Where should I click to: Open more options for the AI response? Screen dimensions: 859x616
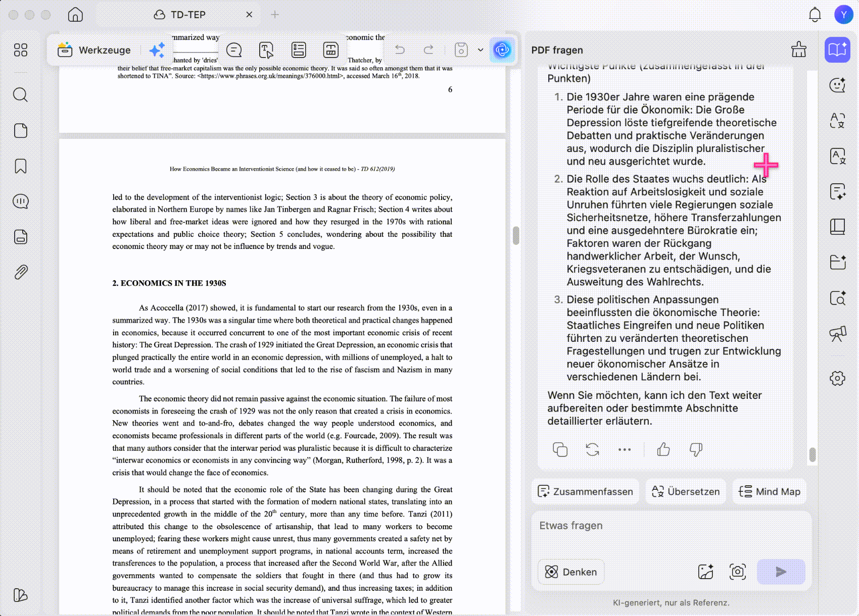625,449
